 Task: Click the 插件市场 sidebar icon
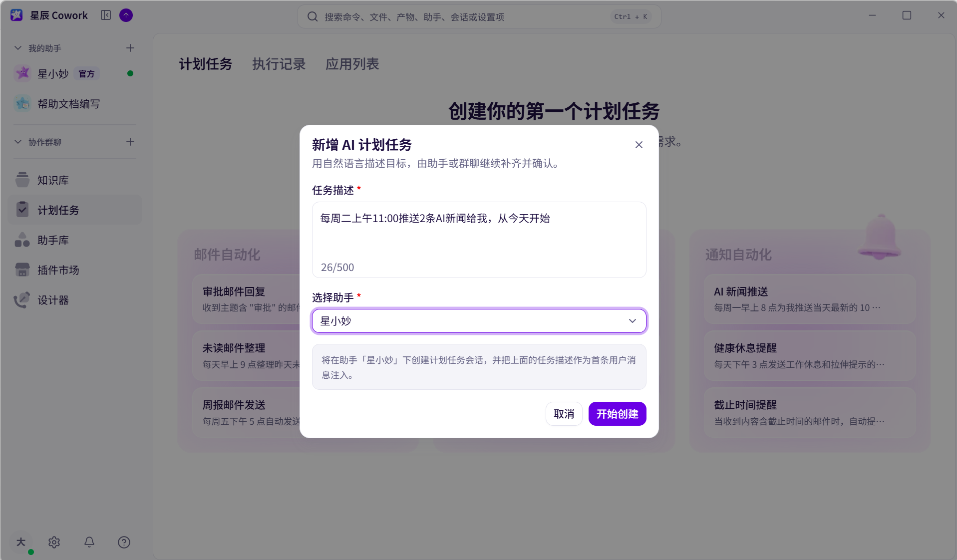pyautogui.click(x=22, y=270)
